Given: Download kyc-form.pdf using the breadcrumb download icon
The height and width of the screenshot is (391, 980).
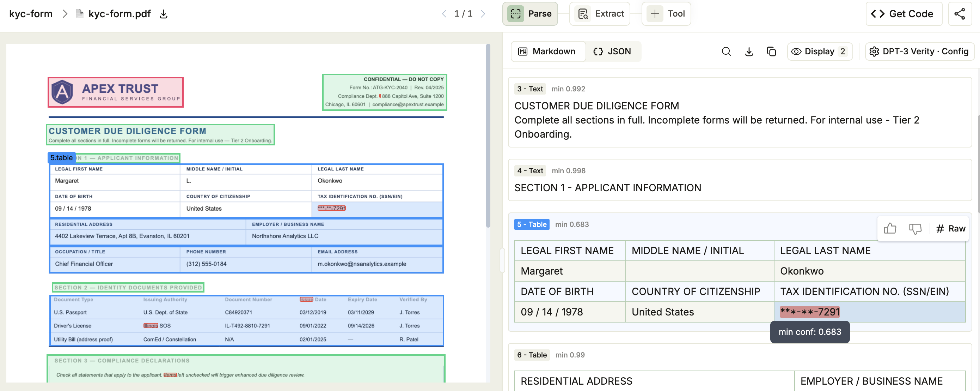Looking at the screenshot, I should [x=164, y=14].
